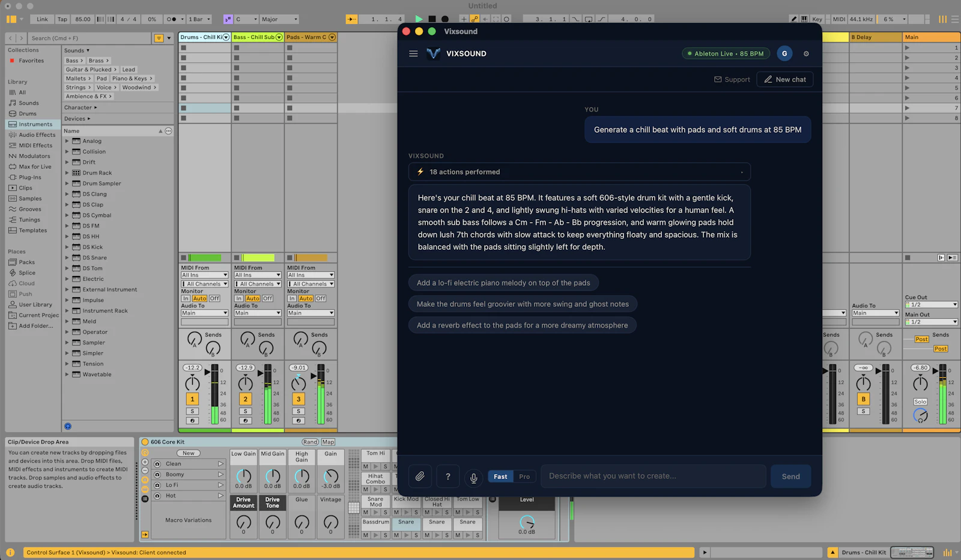Image resolution: width=961 pixels, height=560 pixels.
Task: Toggle the Scale Mode button next to key C
Action: (x=228, y=19)
